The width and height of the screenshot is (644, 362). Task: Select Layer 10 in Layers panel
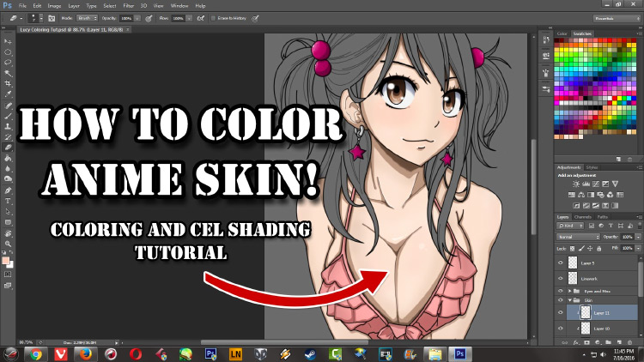coord(602,329)
